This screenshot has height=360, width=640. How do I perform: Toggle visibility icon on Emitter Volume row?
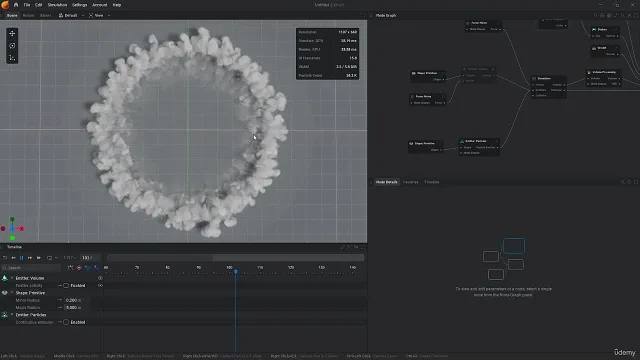tap(100, 278)
